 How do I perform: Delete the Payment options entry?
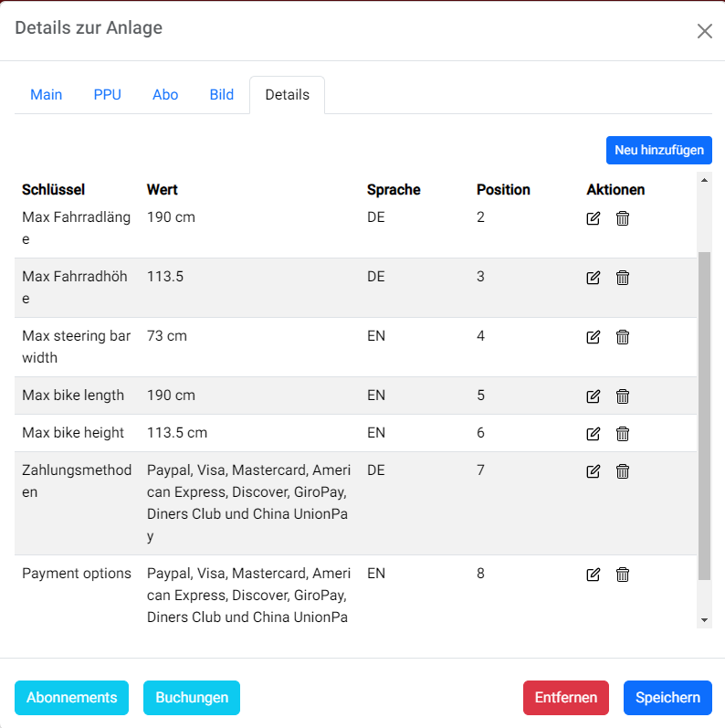tap(623, 575)
